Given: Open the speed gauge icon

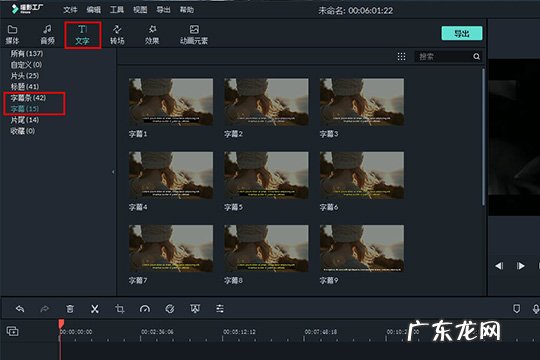Looking at the screenshot, I should click(145, 309).
